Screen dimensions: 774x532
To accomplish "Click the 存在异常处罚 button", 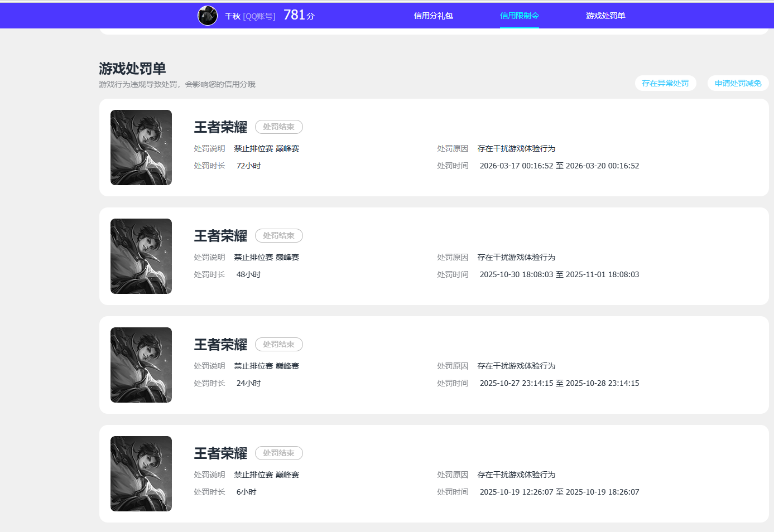I will pyautogui.click(x=665, y=83).
